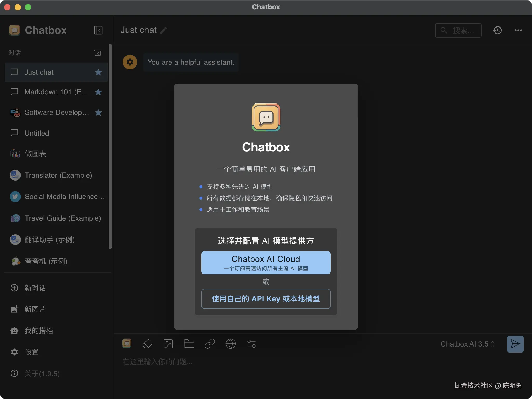Image resolution: width=532 pixels, height=399 pixels.
Task: Open conversation history clock icon
Action: 497,30
